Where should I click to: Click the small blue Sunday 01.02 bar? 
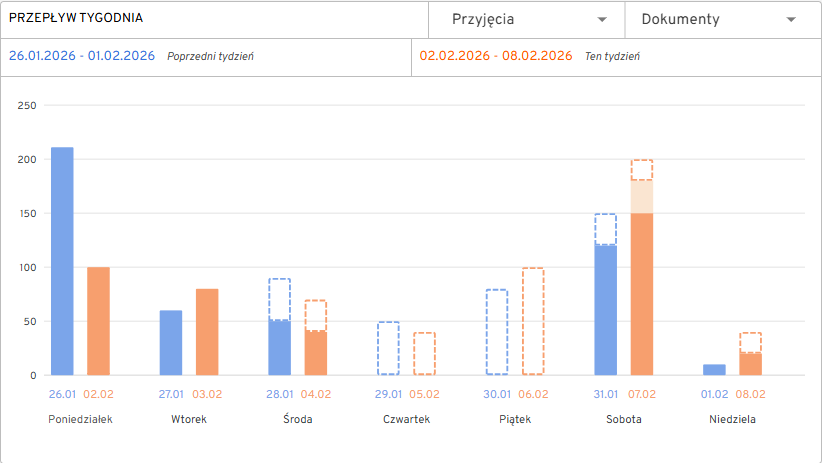714,369
